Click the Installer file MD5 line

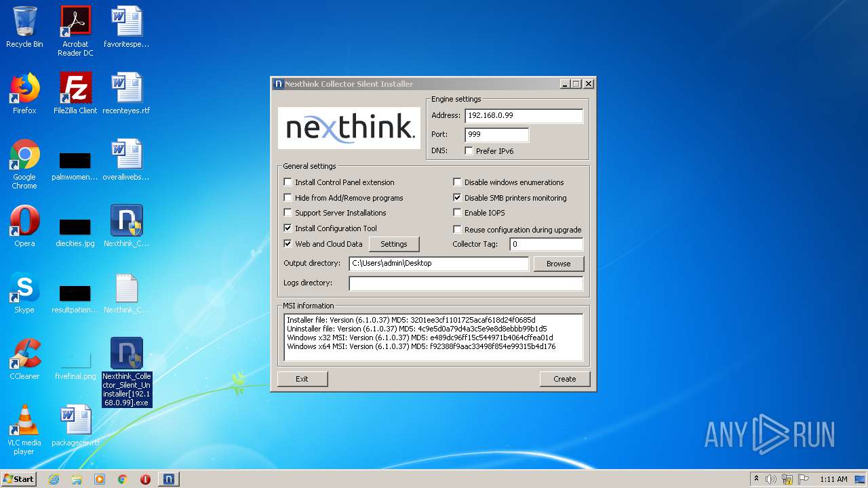[x=411, y=320]
